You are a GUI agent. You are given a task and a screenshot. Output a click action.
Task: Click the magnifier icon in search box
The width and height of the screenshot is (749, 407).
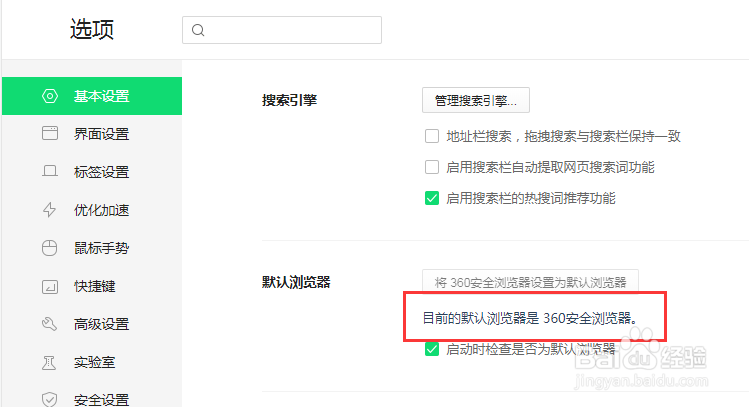[x=198, y=30]
